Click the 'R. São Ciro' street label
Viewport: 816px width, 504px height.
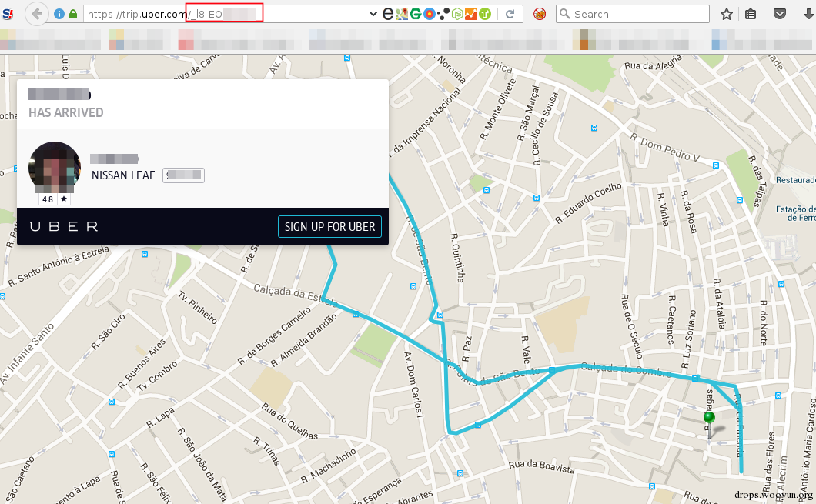pyautogui.click(x=109, y=332)
